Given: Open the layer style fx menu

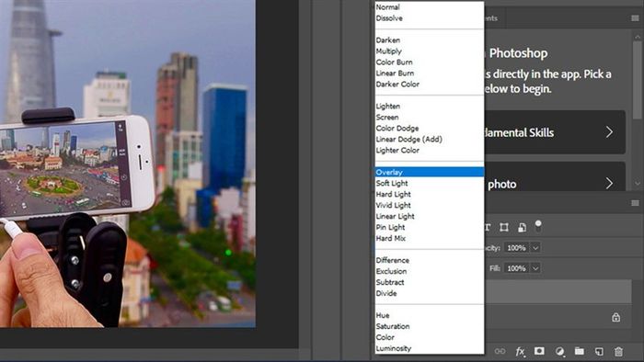Looking at the screenshot, I should coord(520,351).
